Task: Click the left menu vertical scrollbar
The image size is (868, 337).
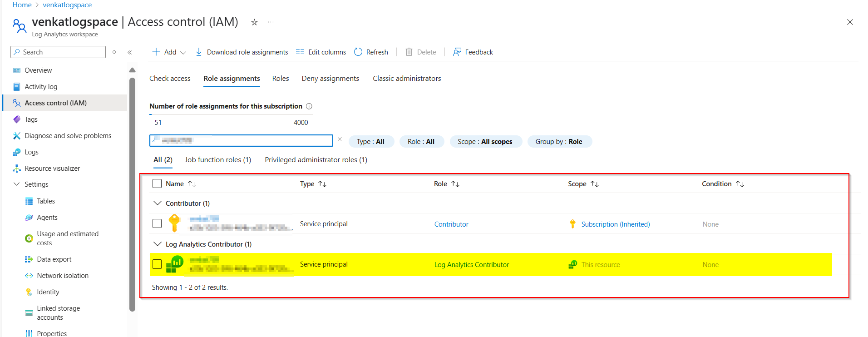Action: click(x=132, y=194)
